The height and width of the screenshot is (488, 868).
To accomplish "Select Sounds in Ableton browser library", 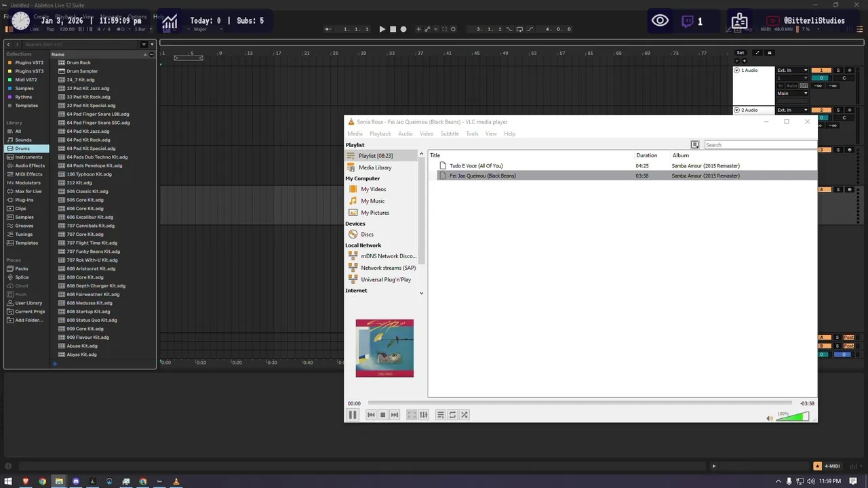I will pos(26,140).
